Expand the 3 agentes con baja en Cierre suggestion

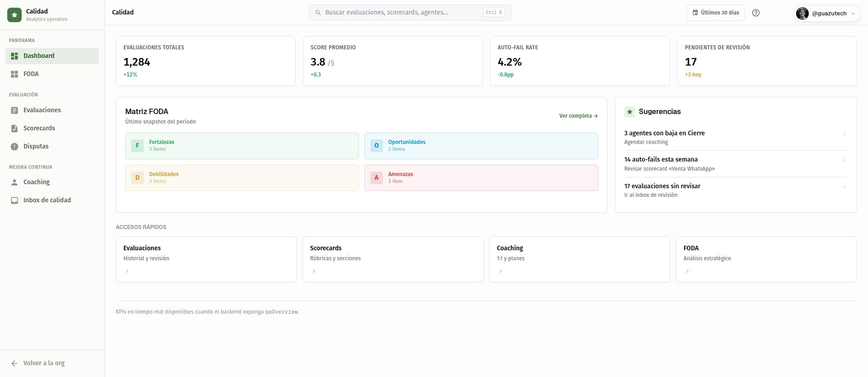[736, 137]
